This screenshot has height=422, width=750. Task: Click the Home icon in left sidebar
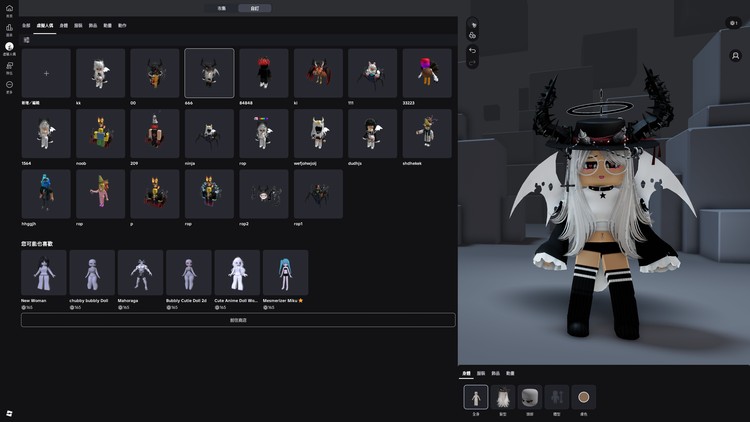pyautogui.click(x=9, y=8)
